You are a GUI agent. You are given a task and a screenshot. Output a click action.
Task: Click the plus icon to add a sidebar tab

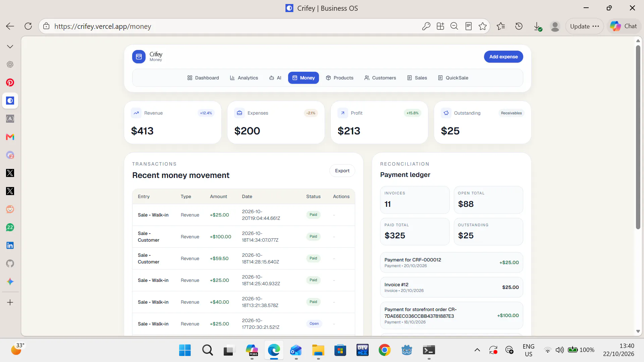pos(10,302)
